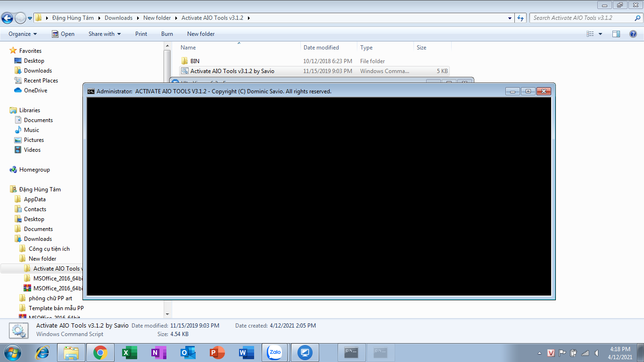Click the search magnifier icon
644x362 pixels.
click(638, 18)
